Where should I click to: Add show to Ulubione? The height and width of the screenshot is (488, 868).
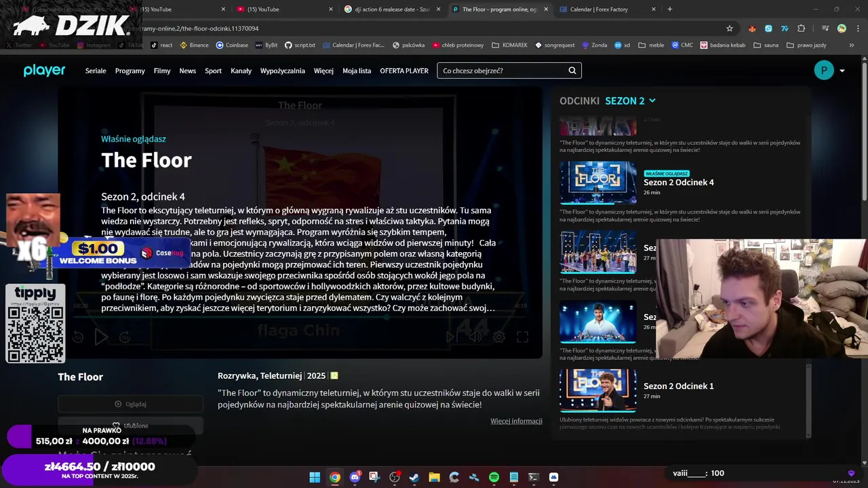coord(130,426)
